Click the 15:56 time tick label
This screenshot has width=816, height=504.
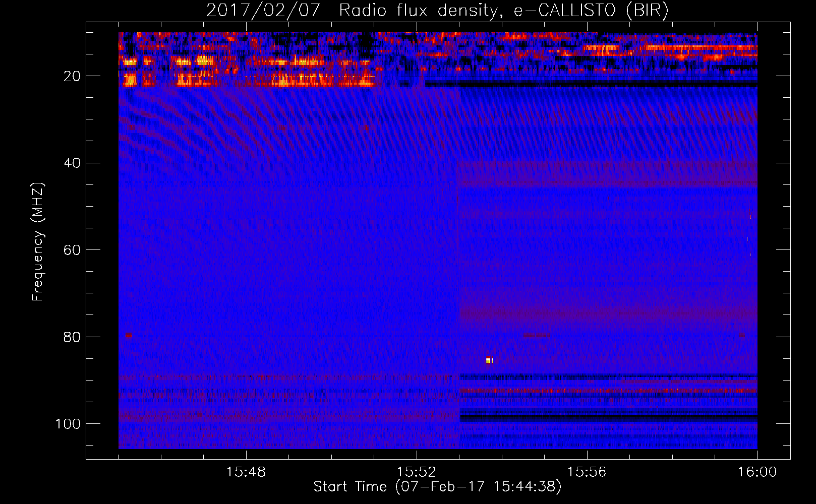point(587,472)
